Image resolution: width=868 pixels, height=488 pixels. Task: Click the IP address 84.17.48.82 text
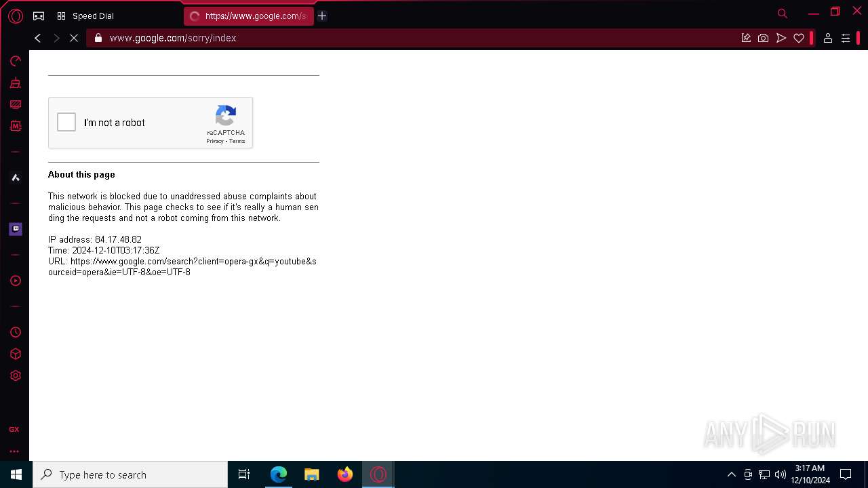coord(95,239)
